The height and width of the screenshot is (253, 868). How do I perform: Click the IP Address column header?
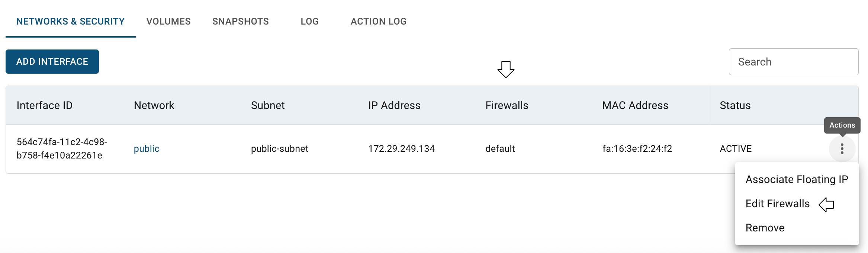[394, 105]
